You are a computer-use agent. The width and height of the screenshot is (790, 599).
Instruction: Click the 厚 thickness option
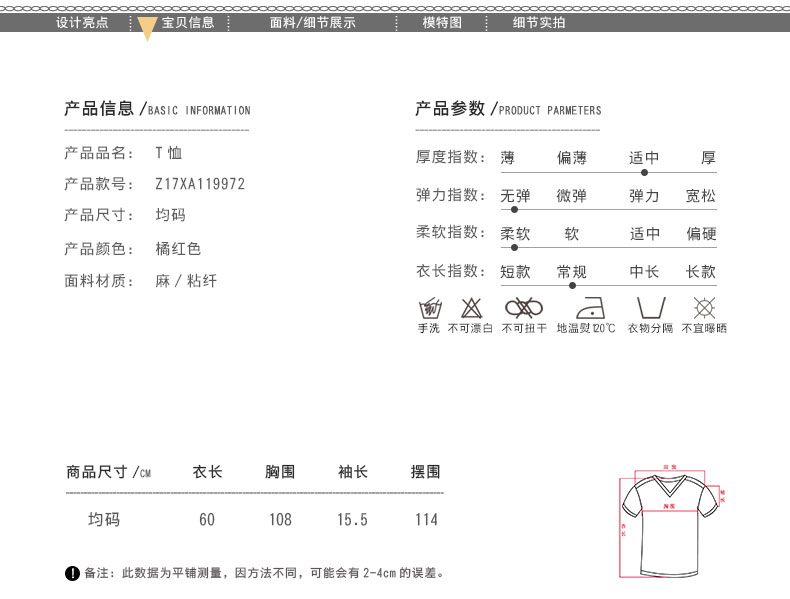coord(708,158)
